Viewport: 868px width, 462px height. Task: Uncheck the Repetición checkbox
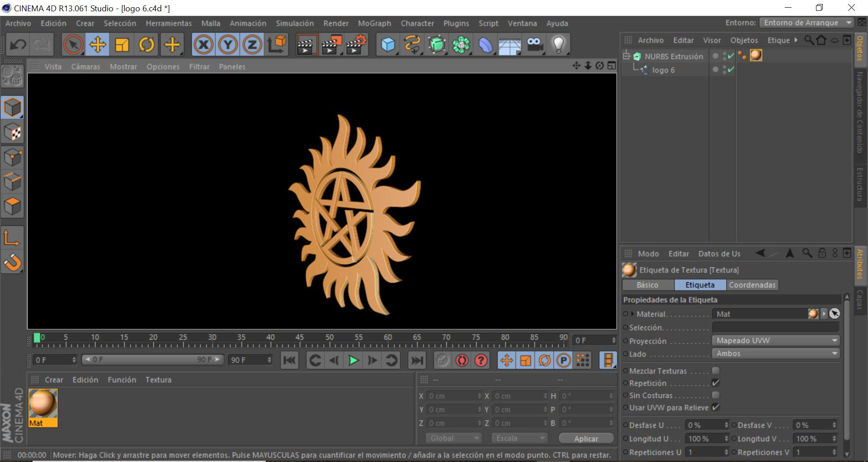[x=716, y=383]
